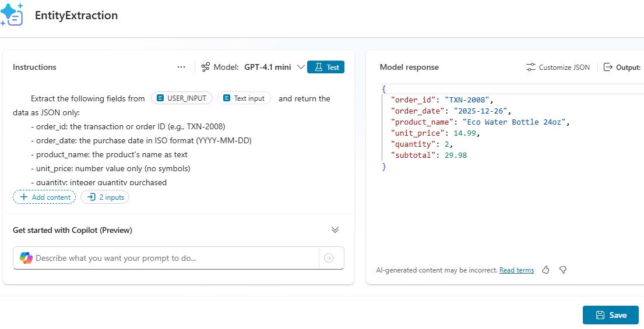
Task: Select the USER_INPUT variable chip
Action: pyautogui.click(x=181, y=98)
